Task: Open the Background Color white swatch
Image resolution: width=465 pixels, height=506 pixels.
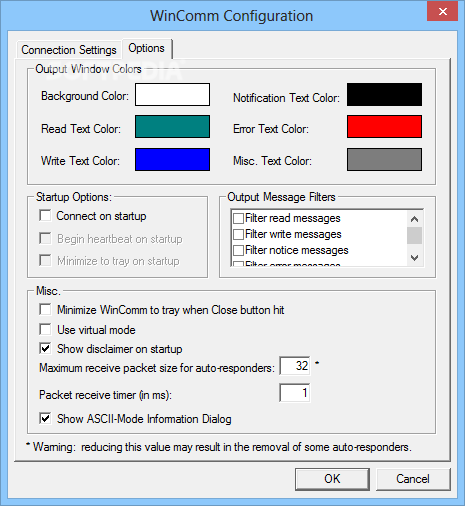Action: tap(172, 95)
